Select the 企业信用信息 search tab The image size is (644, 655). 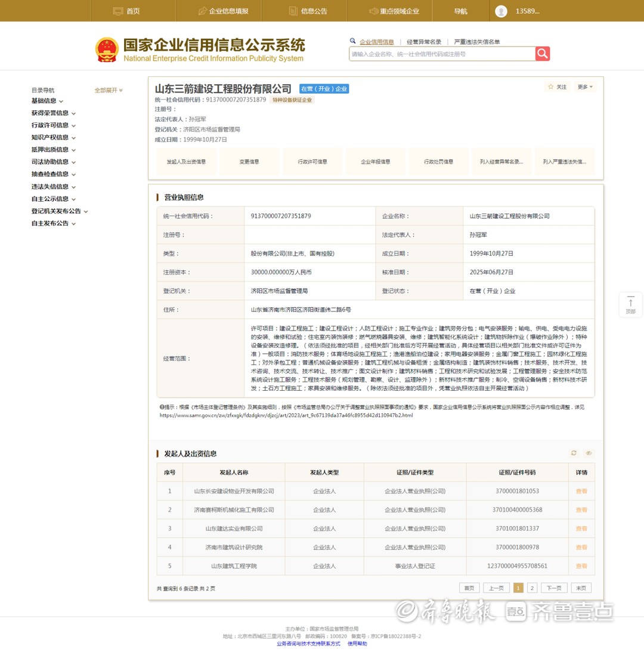[377, 42]
